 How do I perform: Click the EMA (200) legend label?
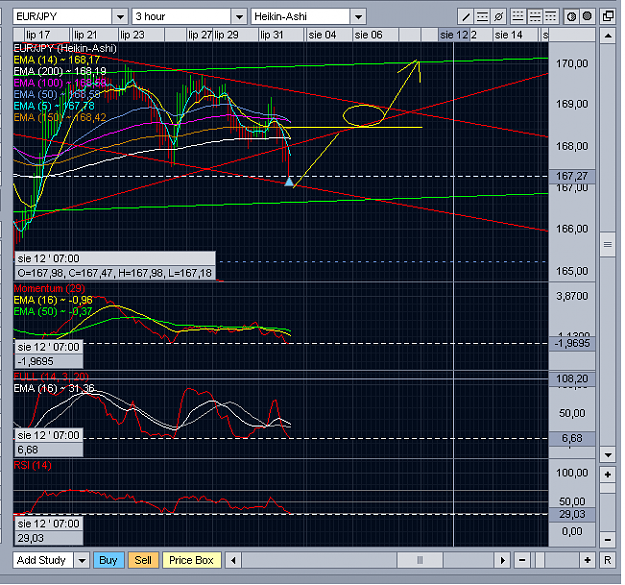pos(60,71)
